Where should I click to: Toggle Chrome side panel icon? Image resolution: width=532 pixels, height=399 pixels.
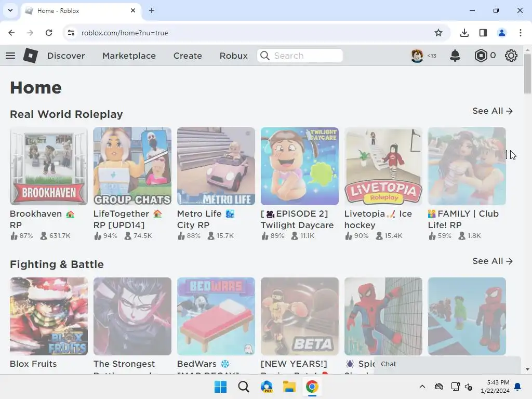[483, 33]
